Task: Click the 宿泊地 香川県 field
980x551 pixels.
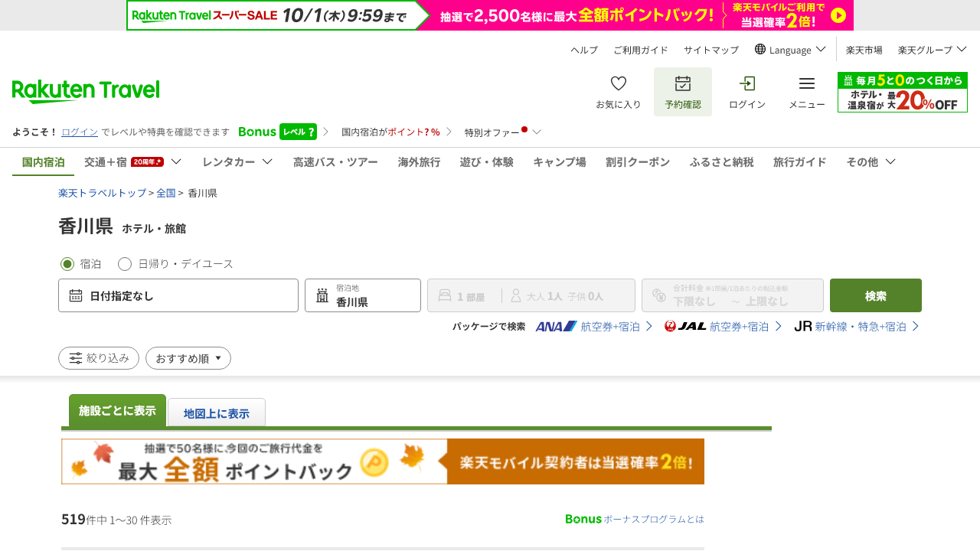Action: coord(363,295)
